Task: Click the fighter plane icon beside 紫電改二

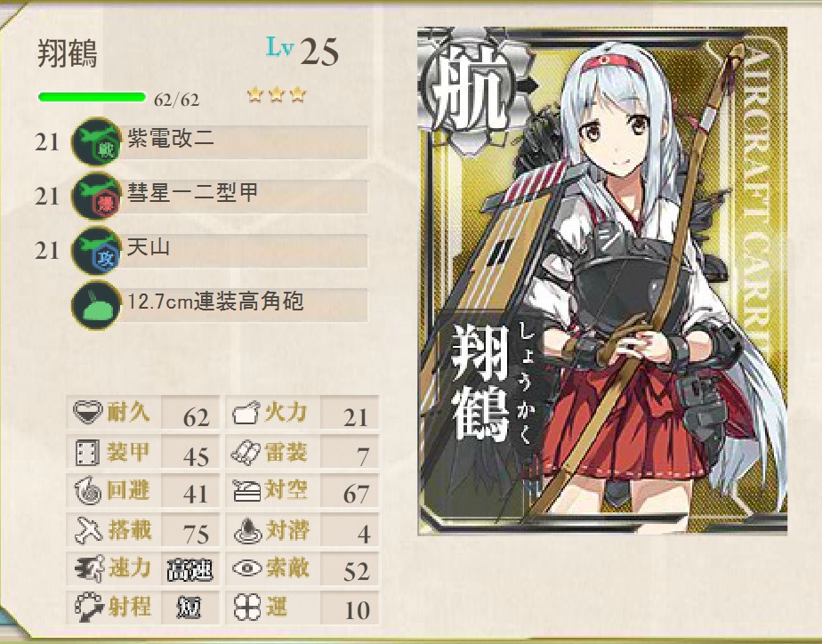Action: click(x=96, y=141)
